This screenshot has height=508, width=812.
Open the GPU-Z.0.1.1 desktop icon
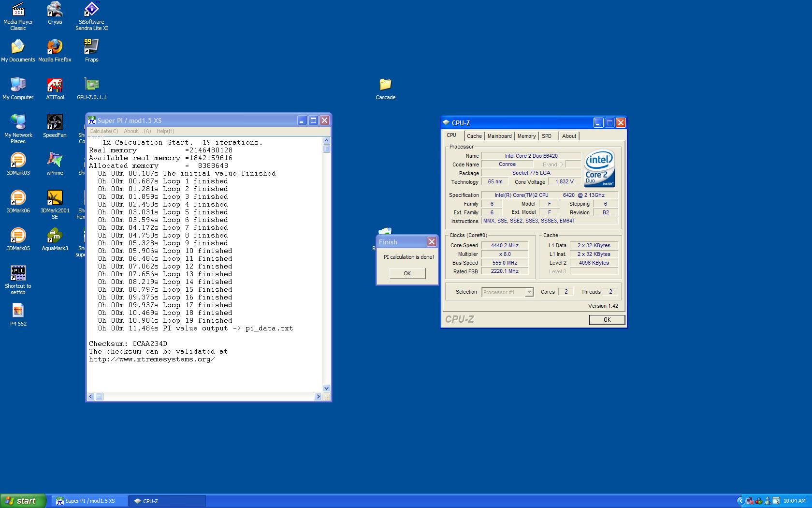[x=91, y=89]
